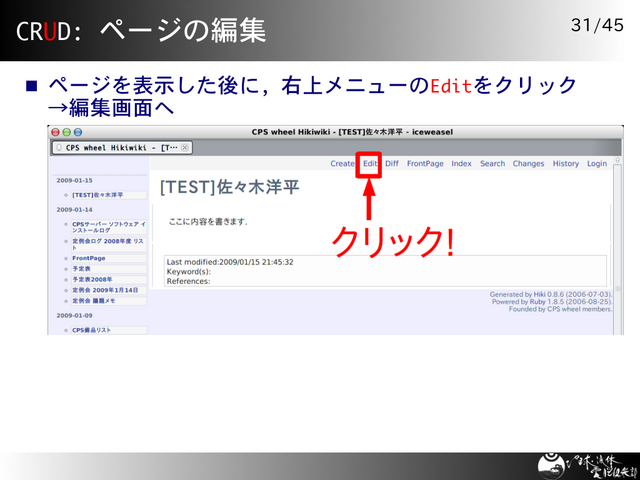Screen dimensions: 640x480
Task: Open [TEST]佐々木洋平 in the sidebar
Action: point(97,195)
